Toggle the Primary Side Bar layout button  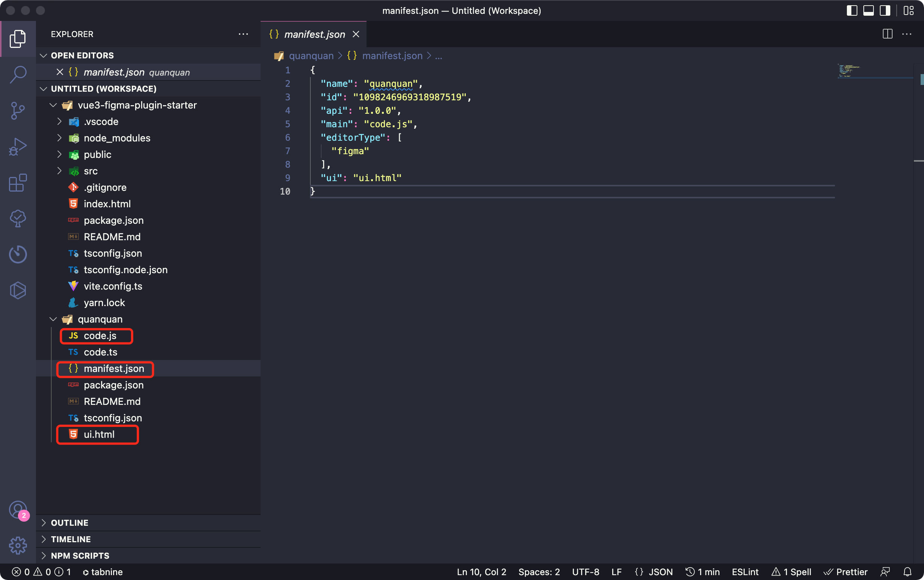tap(851, 10)
